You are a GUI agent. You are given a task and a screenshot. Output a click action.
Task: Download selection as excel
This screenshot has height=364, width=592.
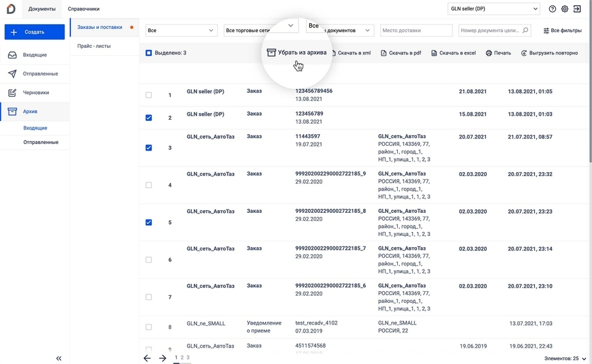pos(453,53)
